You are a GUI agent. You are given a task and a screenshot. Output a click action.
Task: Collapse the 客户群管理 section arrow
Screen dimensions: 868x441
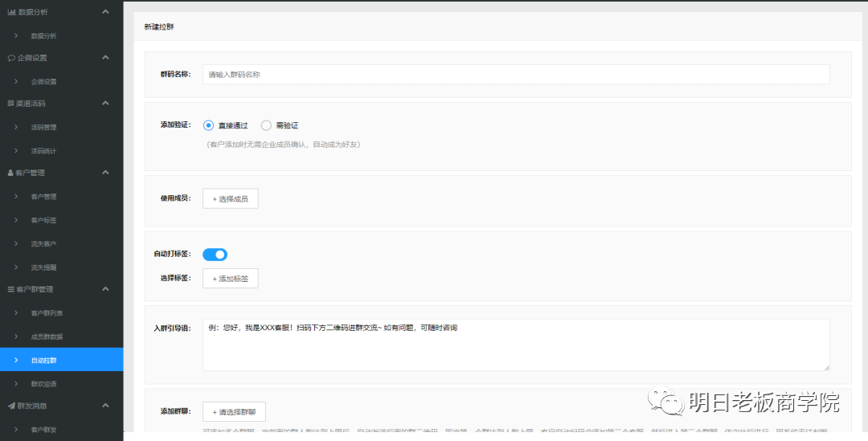pyautogui.click(x=106, y=289)
